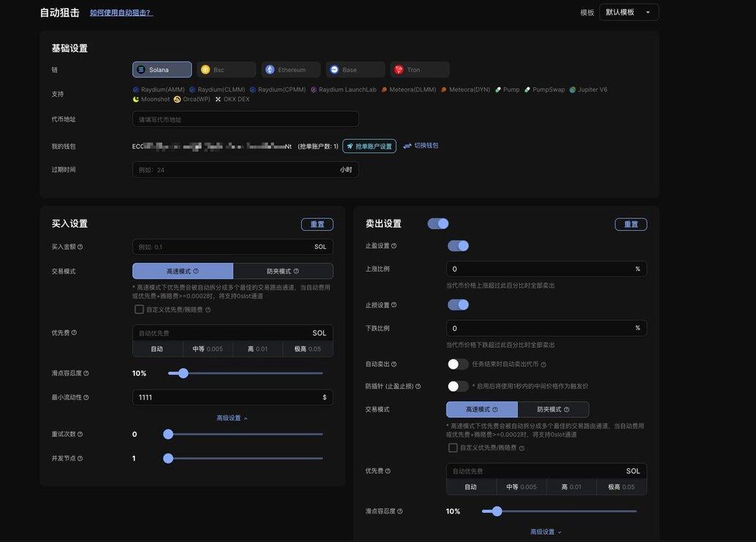The height and width of the screenshot is (542, 756).
Task: Select the Base chain icon
Action: 335,70
